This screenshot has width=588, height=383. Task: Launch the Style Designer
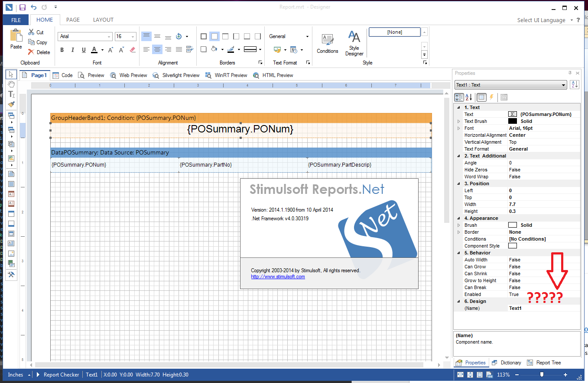[x=354, y=43]
